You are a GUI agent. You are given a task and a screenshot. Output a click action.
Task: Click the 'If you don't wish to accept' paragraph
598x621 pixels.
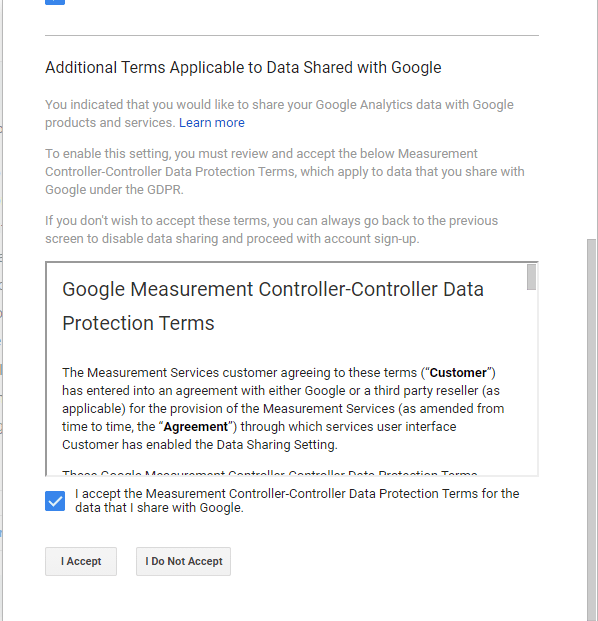[x=271, y=230]
